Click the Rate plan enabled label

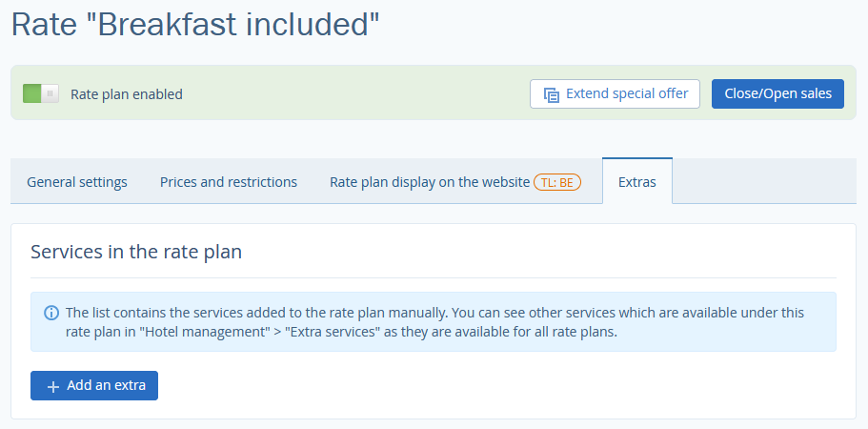tap(126, 94)
